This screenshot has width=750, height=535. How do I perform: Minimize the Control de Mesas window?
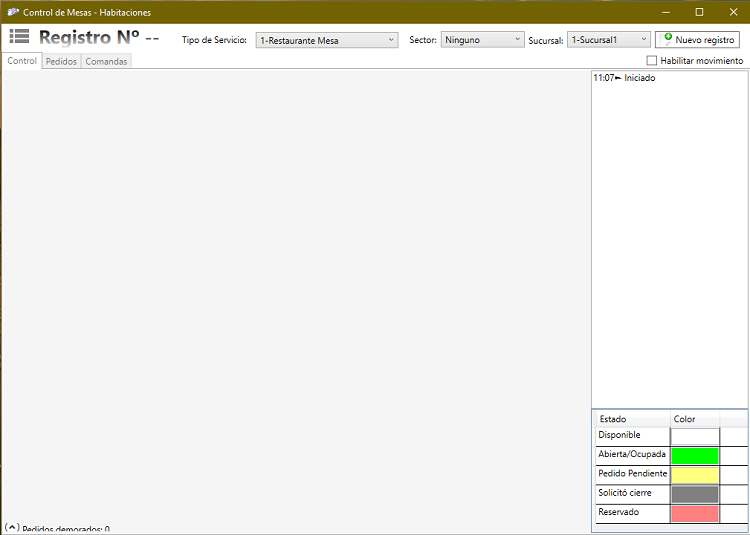(x=666, y=12)
